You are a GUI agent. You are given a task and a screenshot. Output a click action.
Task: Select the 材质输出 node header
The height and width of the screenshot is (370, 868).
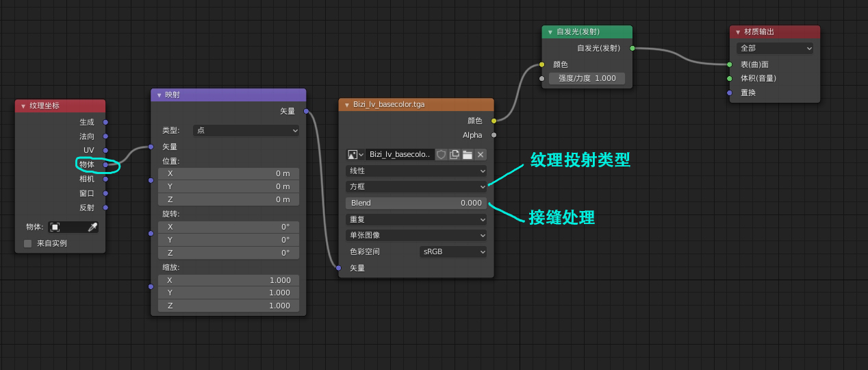pos(775,32)
